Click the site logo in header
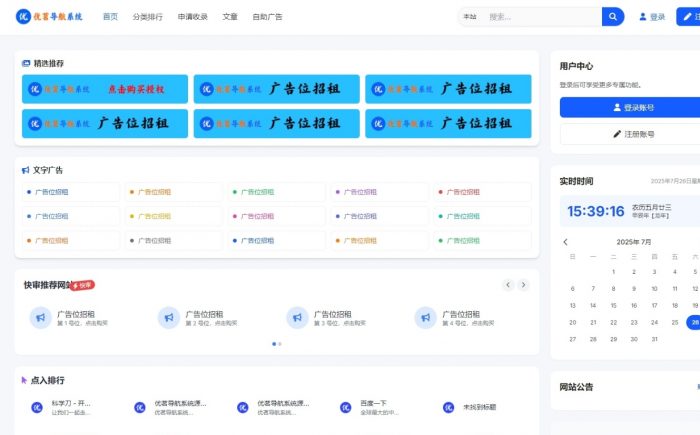Image resolution: width=700 pixels, height=435 pixels. [x=50, y=17]
